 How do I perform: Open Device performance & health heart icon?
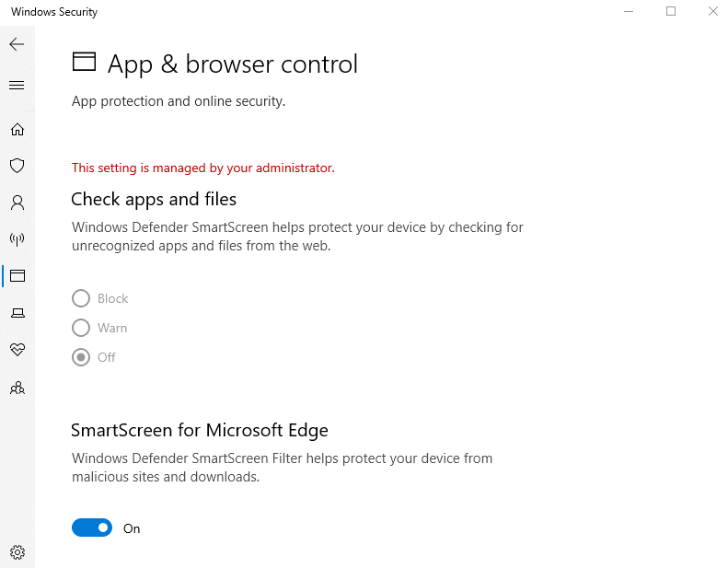click(17, 349)
